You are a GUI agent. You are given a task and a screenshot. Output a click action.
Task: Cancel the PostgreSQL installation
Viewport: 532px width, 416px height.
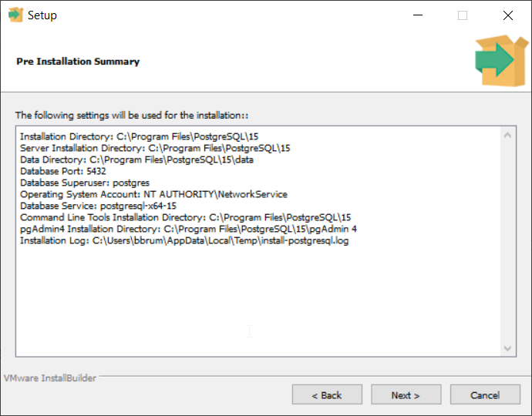coord(485,395)
